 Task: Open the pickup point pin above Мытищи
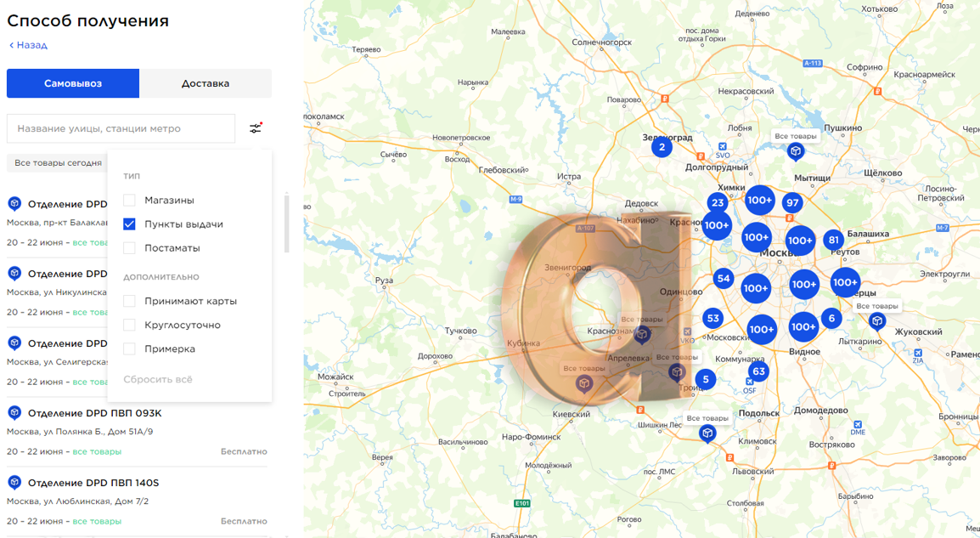click(795, 151)
